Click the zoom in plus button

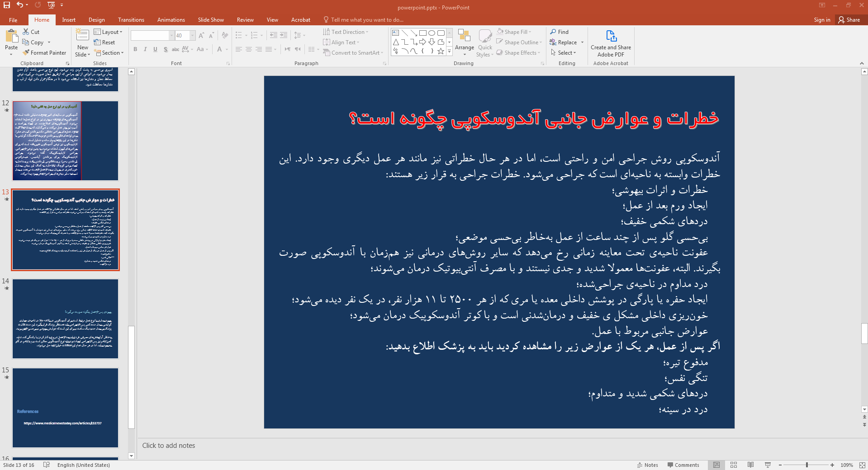coord(832,465)
